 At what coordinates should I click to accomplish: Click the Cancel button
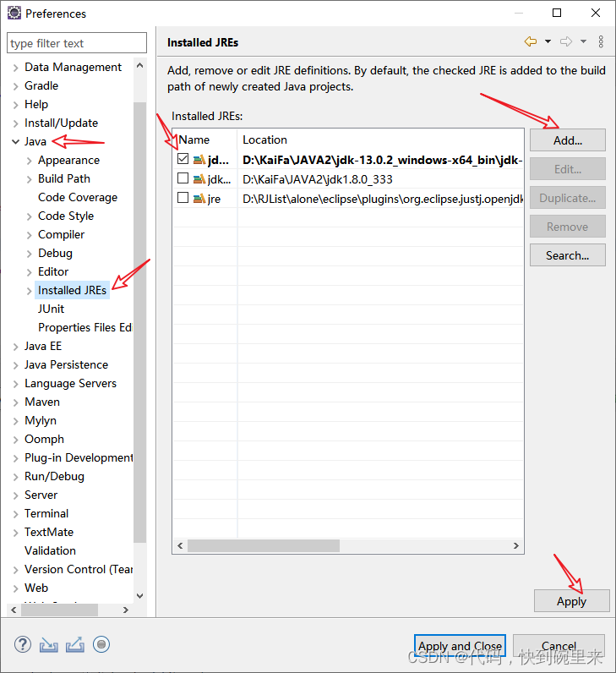click(559, 646)
